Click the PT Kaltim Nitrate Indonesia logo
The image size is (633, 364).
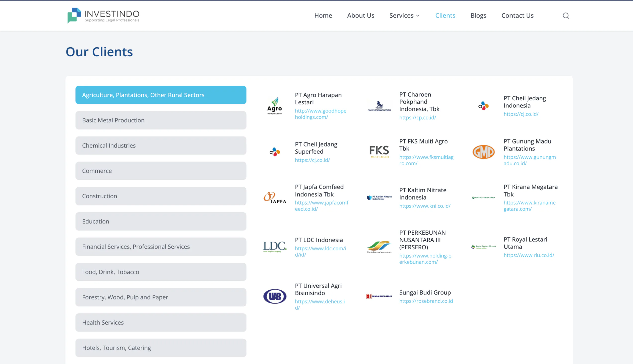379,198
